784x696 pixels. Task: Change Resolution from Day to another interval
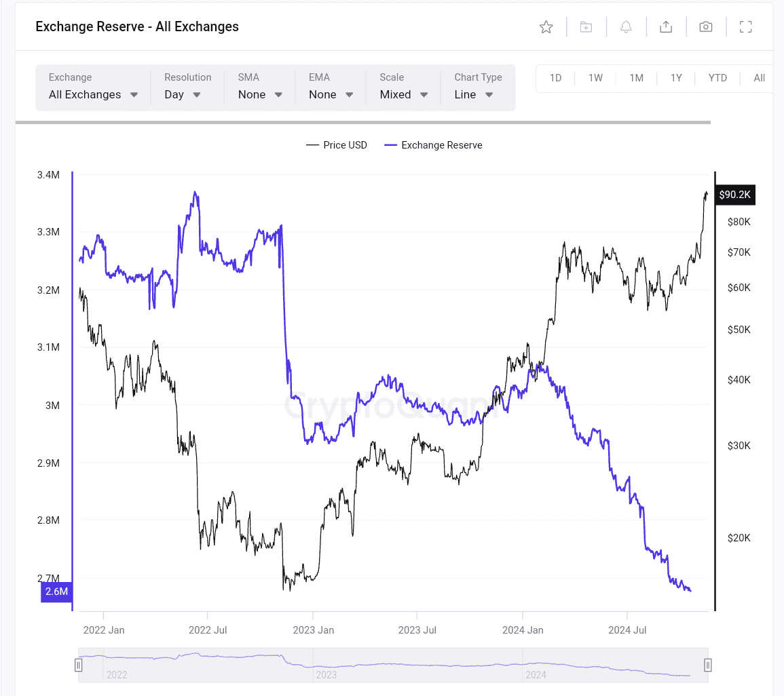pos(183,94)
